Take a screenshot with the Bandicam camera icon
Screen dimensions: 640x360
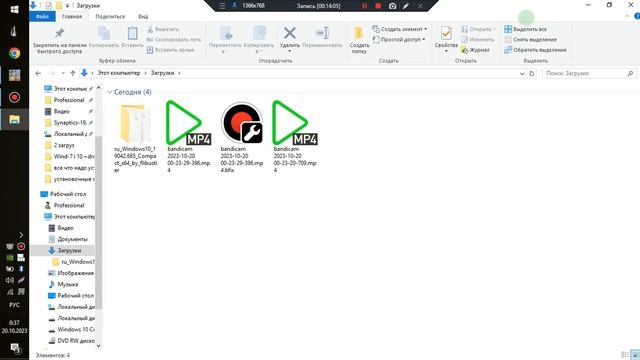pyautogui.click(x=392, y=6)
